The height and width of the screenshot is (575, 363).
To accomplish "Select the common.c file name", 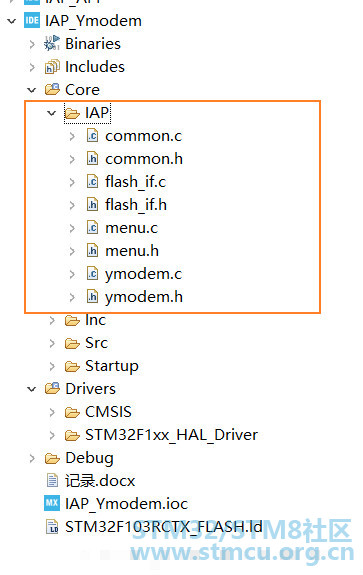I will 143,136.
